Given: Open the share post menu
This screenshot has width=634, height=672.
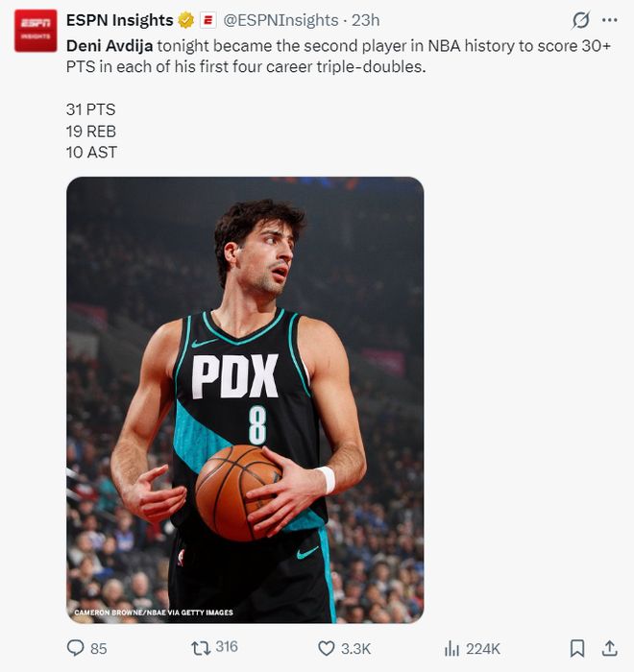Looking at the screenshot, I should [609, 648].
